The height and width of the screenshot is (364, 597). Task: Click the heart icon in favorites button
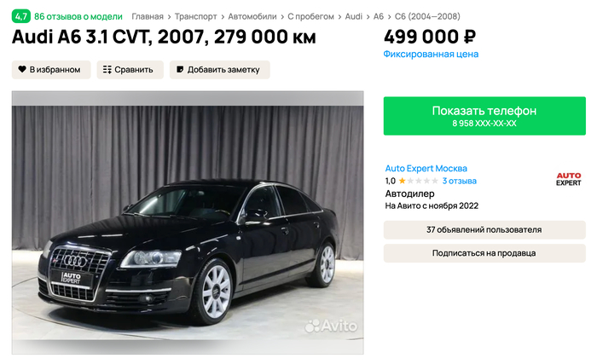pos(22,69)
